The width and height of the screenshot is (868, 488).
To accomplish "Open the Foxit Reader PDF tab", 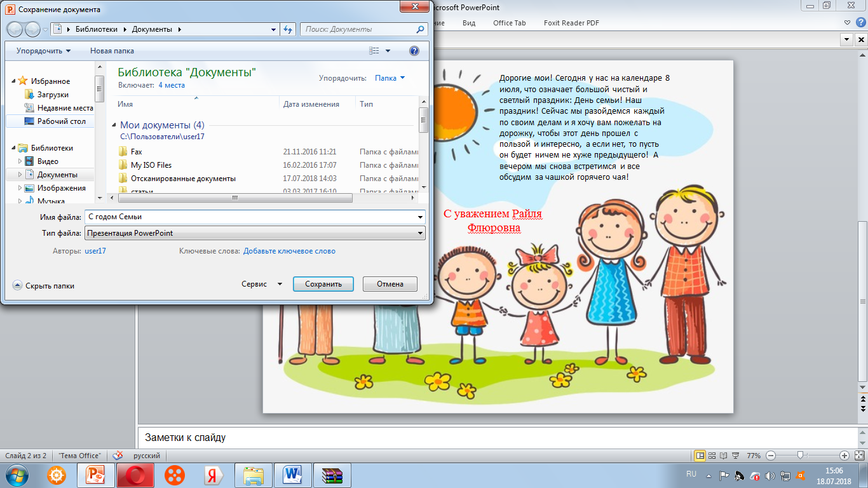I will (571, 23).
